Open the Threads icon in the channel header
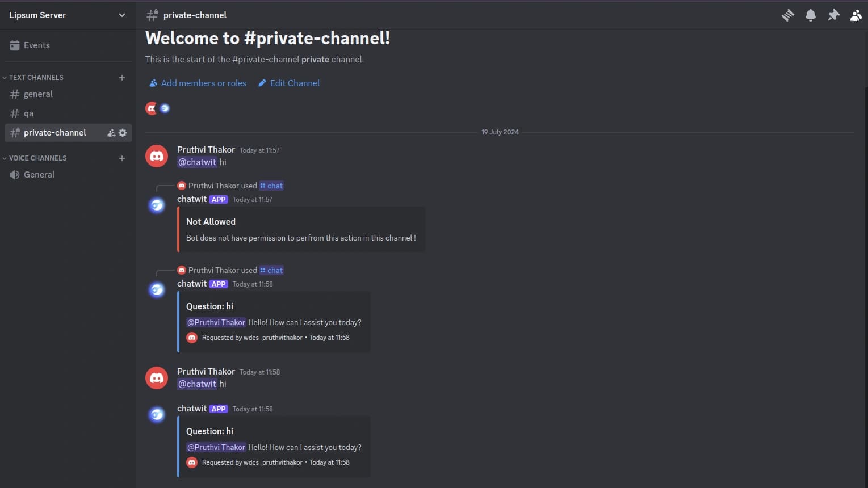The width and height of the screenshot is (868, 488). pos(787,15)
